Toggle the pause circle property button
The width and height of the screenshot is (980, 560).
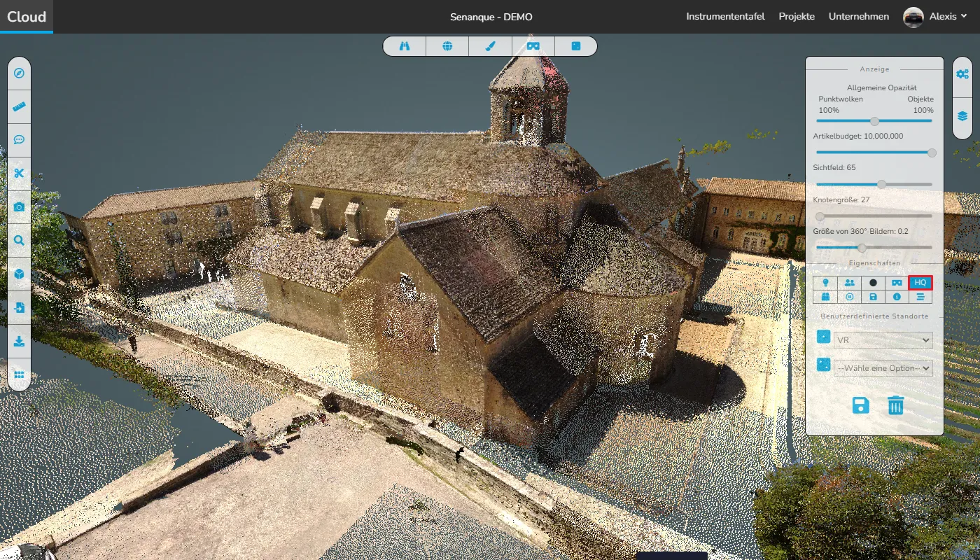tap(849, 296)
